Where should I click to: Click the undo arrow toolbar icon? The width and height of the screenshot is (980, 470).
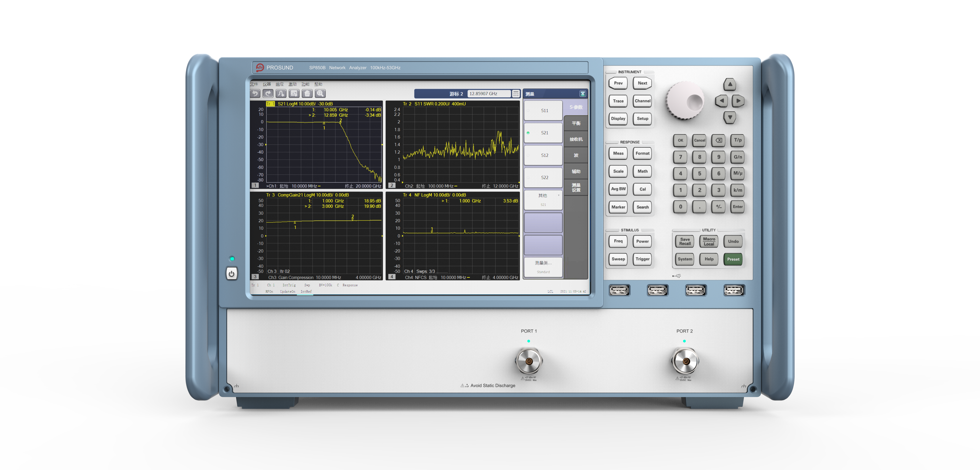255,93
